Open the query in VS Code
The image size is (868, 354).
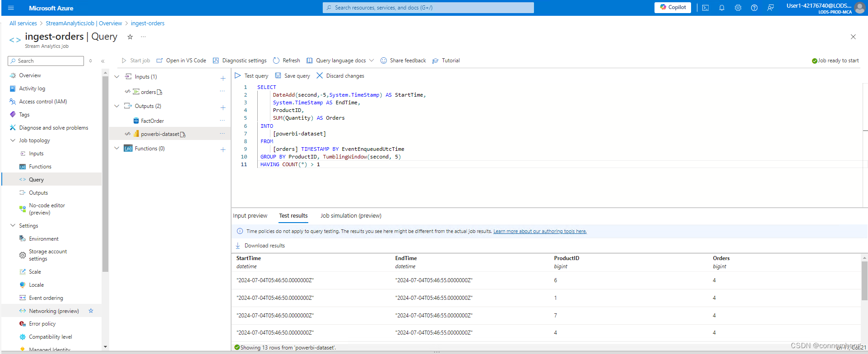tap(181, 61)
